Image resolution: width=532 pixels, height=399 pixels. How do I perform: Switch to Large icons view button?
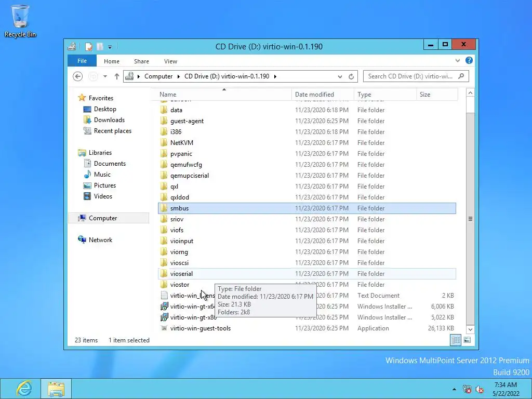tap(467, 340)
